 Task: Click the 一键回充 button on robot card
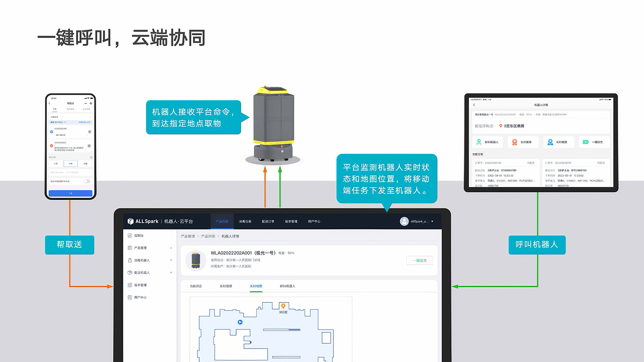[x=420, y=260]
